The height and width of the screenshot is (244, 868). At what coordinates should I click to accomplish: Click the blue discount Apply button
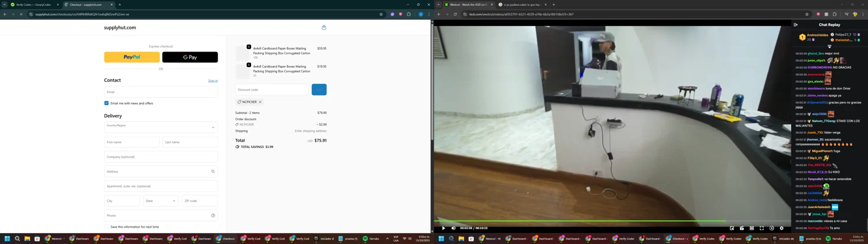(319, 90)
